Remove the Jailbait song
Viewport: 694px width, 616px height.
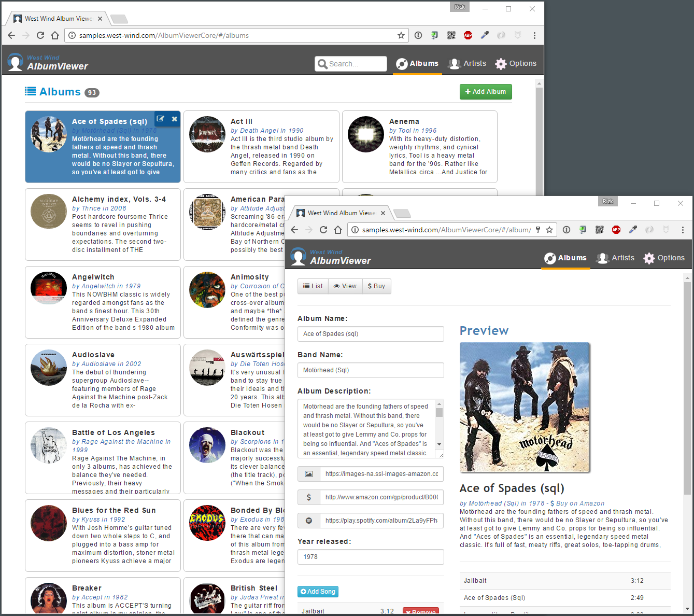point(421,612)
